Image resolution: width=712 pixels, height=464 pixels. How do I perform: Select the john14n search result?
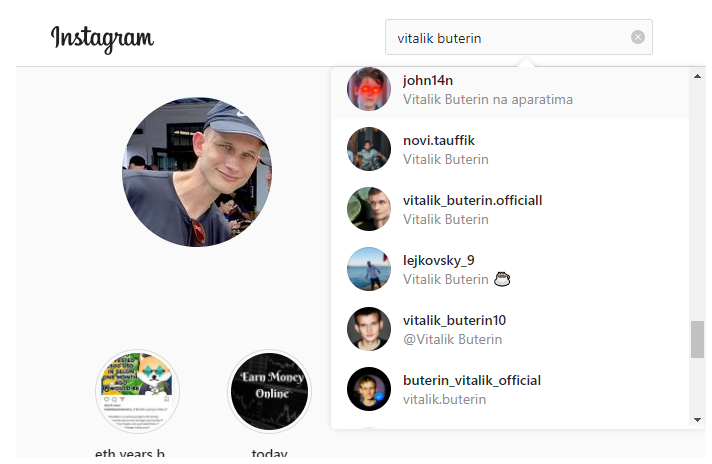click(510, 89)
